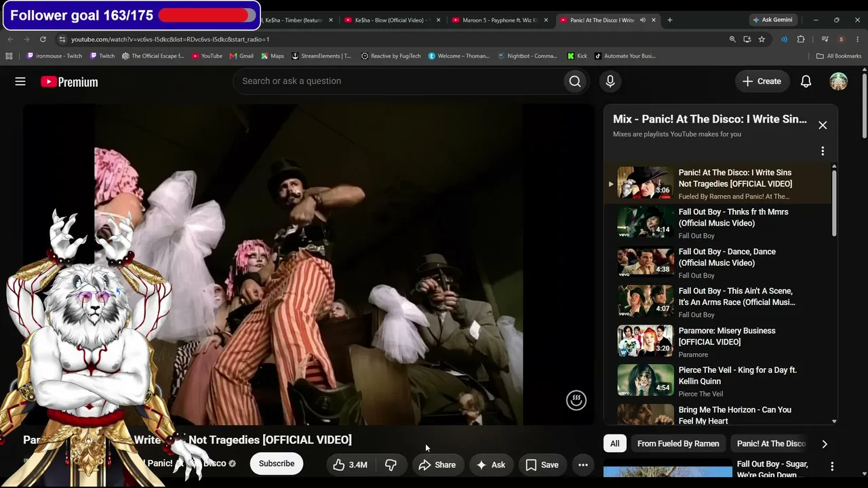
Task: Open the Twitch bookmark link
Action: [102, 56]
